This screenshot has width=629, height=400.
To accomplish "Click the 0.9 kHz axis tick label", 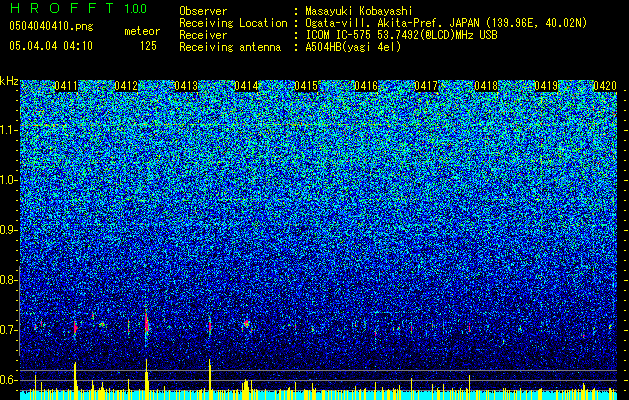I will [8, 230].
